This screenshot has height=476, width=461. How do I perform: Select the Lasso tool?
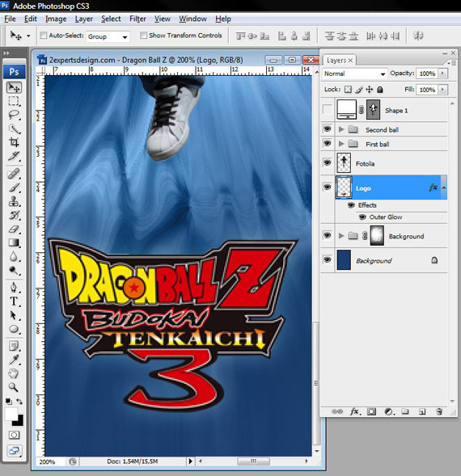pos(14,115)
